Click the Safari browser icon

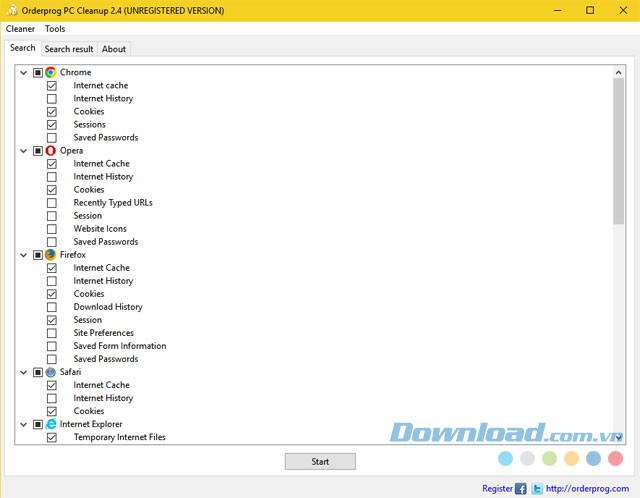(51, 372)
